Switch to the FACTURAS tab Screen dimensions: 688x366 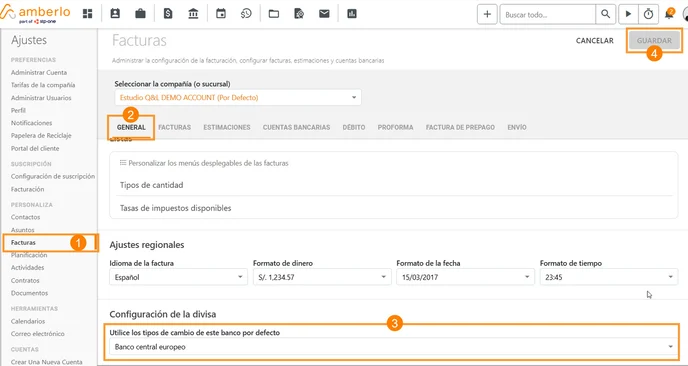(175, 127)
